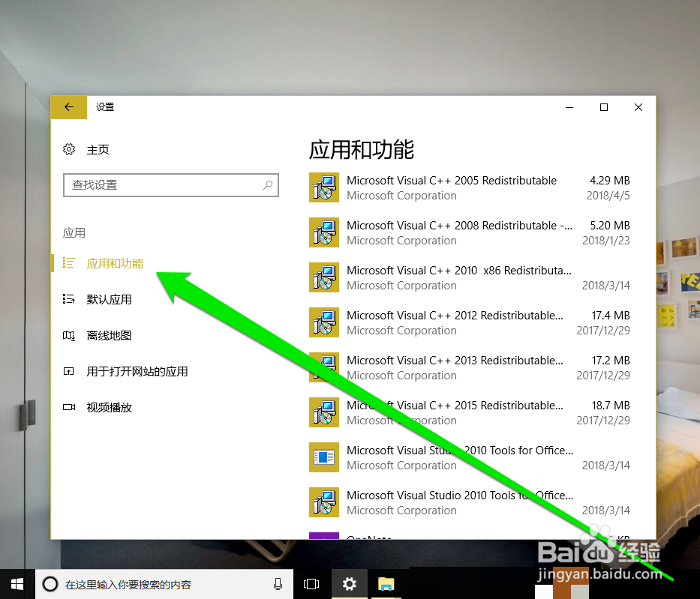This screenshot has width=700, height=599.
Task: Click the 18.7 MB size value
Action: (x=610, y=405)
